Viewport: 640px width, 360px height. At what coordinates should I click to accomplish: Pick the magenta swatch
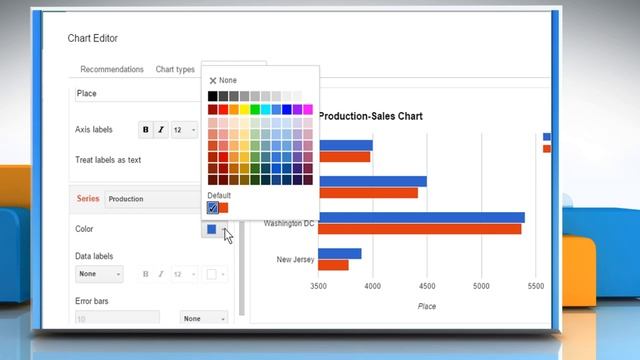308,109
